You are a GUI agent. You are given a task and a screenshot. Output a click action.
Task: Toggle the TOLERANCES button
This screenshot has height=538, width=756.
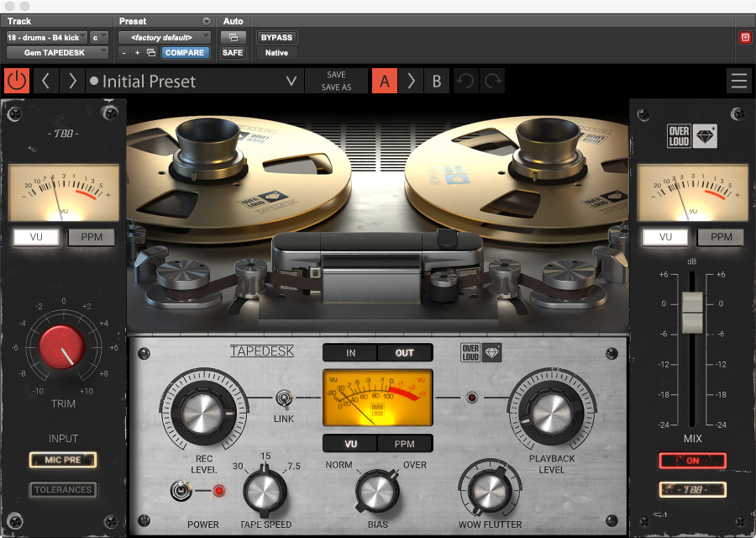pyautogui.click(x=63, y=490)
